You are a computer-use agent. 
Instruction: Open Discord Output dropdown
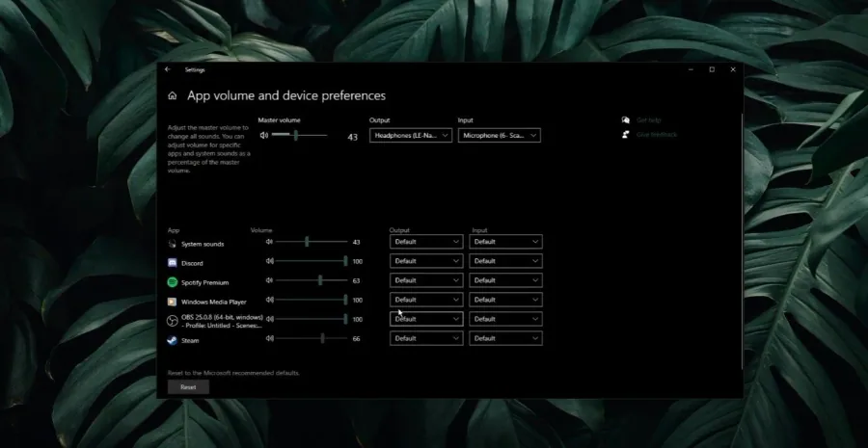(x=426, y=261)
